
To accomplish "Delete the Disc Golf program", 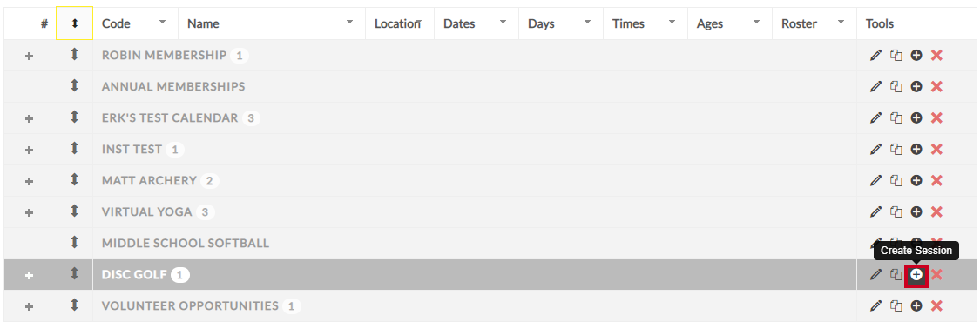I will [x=936, y=275].
